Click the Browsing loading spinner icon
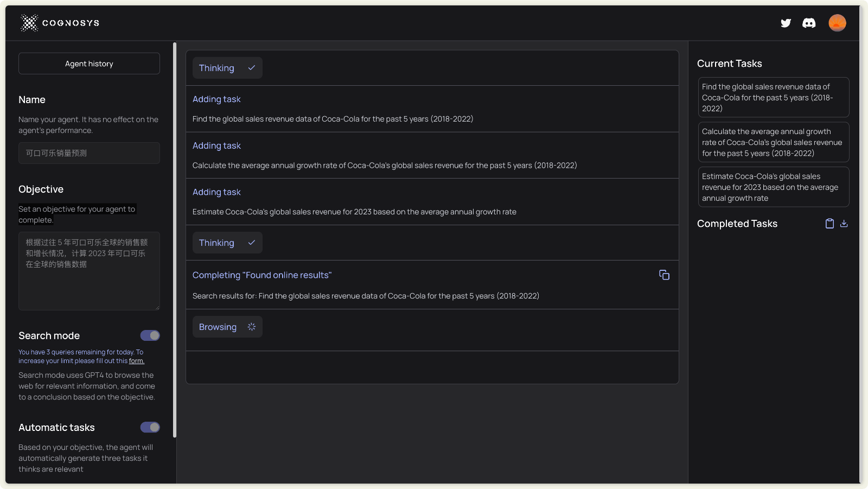The image size is (868, 489). [252, 327]
